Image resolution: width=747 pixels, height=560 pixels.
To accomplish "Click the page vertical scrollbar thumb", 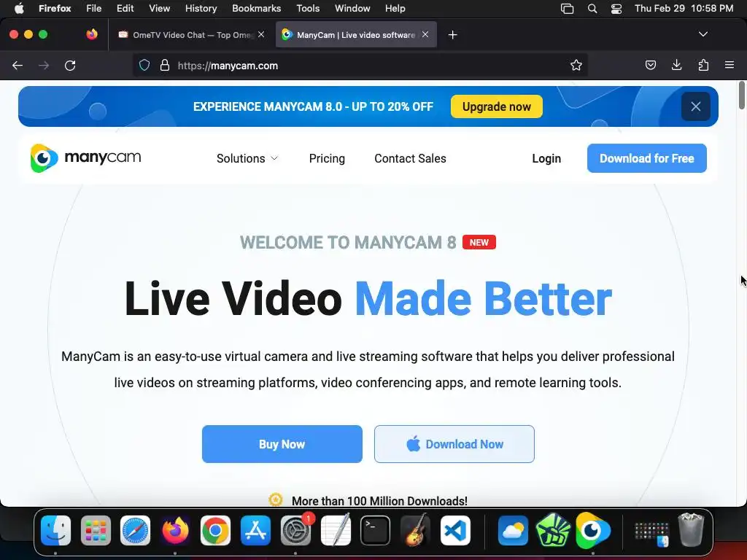I will pos(742,96).
